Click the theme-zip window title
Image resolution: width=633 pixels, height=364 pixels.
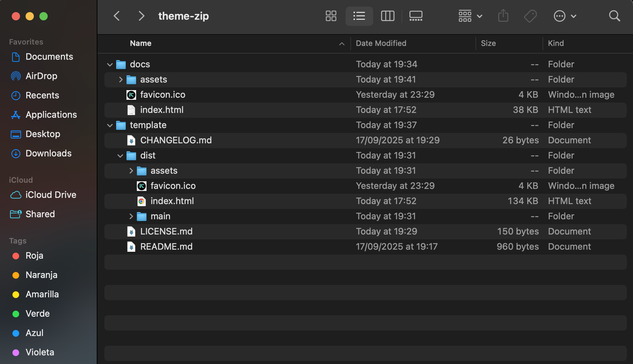click(x=183, y=16)
